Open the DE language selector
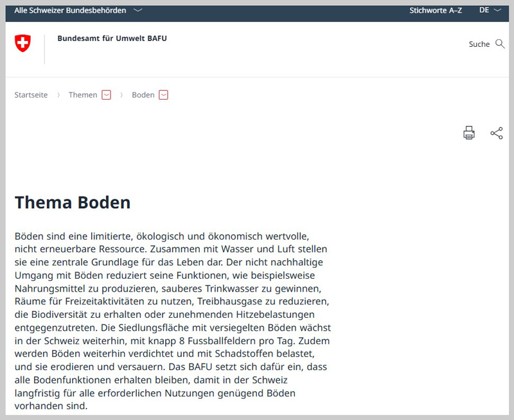Viewport: 514px width, 420px height. 484,10
